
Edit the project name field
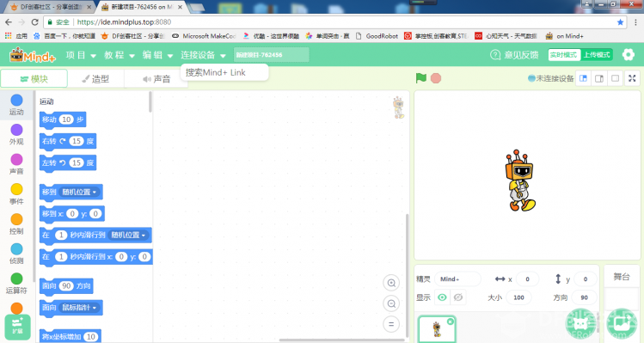click(x=271, y=55)
